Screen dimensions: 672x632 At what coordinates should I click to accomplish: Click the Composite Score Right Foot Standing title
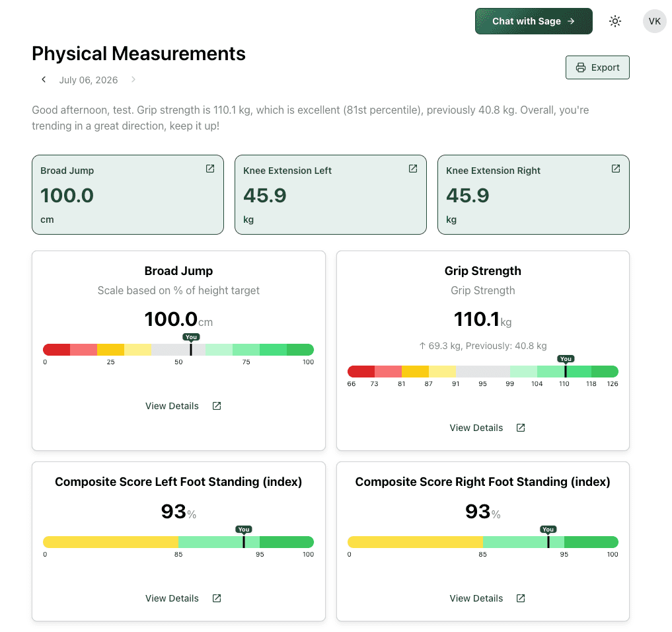pos(482,482)
